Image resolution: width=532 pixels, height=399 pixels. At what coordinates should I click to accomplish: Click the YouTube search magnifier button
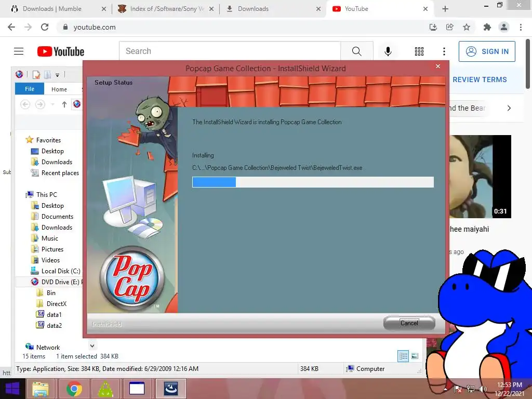356,51
